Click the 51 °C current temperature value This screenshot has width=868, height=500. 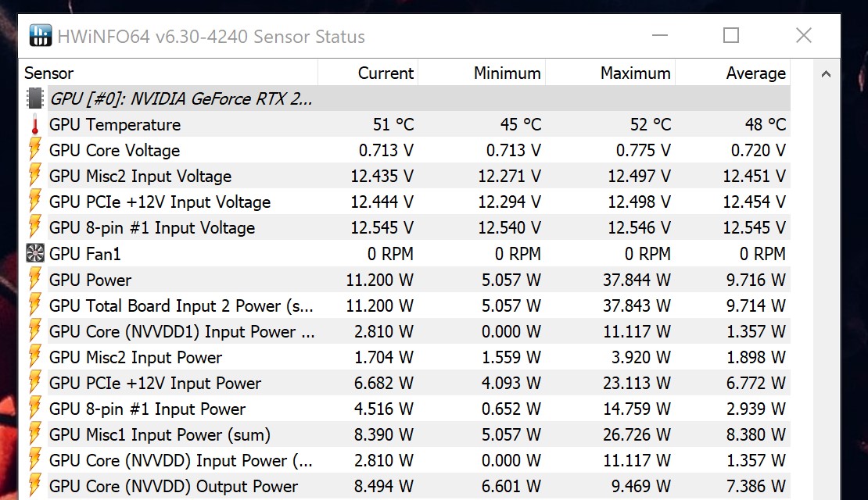[x=393, y=124]
